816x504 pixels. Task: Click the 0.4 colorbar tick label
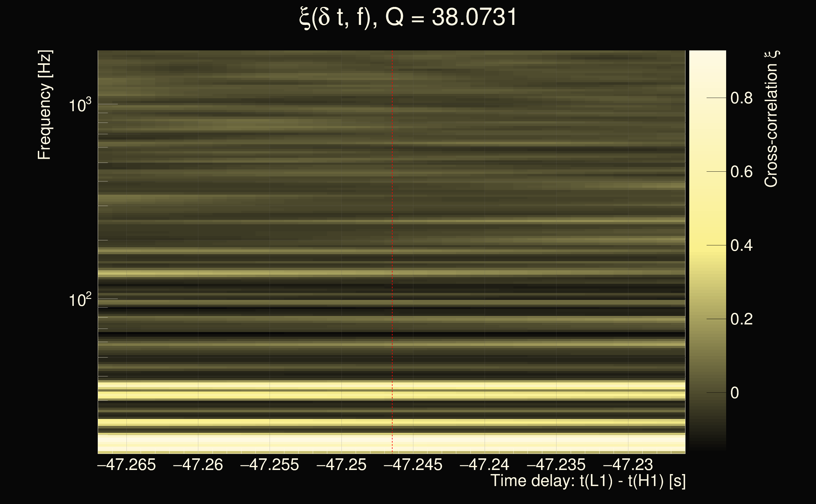click(x=741, y=245)
